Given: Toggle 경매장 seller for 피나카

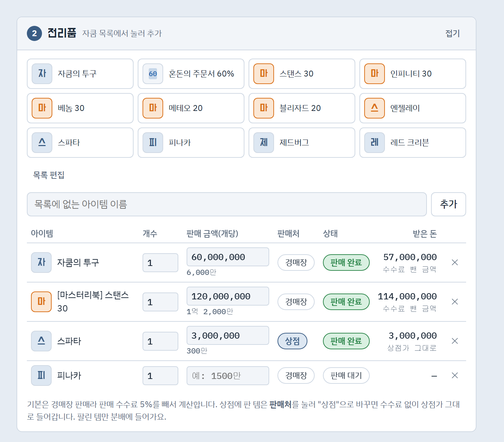Looking at the screenshot, I should 296,376.
